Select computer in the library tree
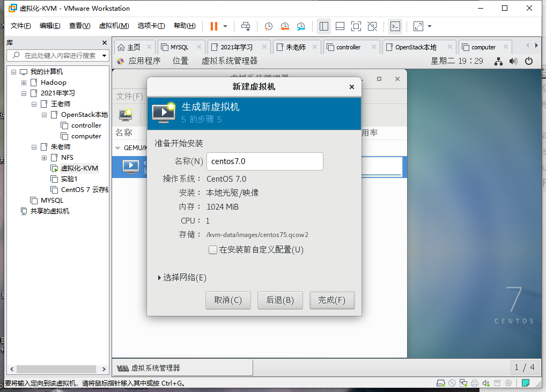The width and height of the screenshot is (546, 392). coord(86,136)
